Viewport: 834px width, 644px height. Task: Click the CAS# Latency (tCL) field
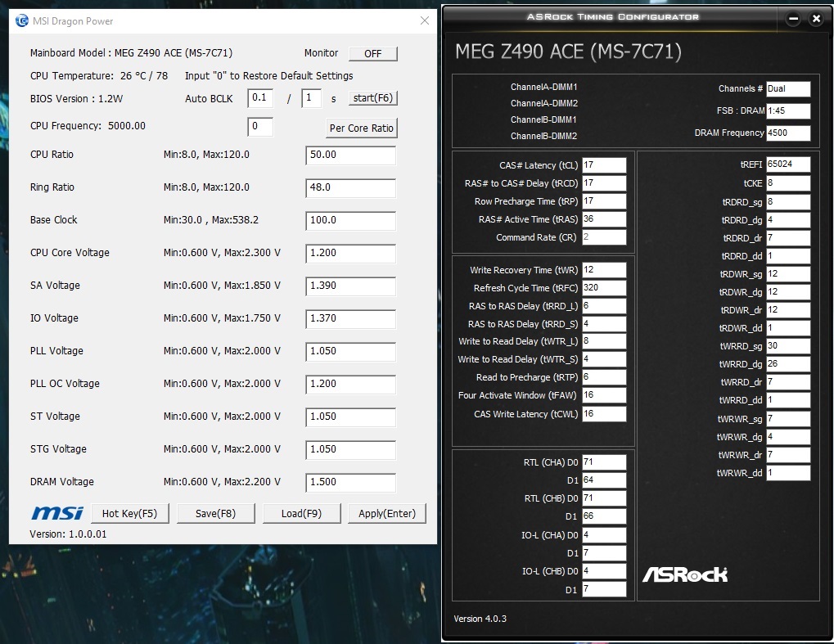(x=604, y=165)
